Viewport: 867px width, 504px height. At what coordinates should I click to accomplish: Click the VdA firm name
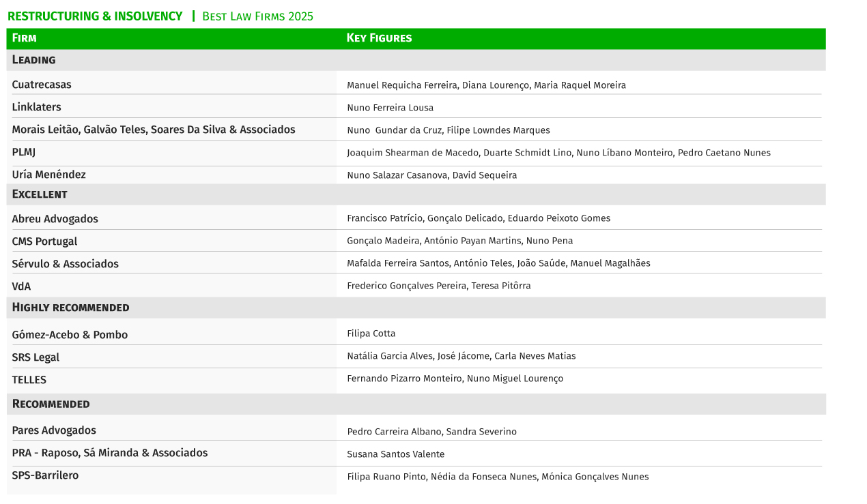21,286
